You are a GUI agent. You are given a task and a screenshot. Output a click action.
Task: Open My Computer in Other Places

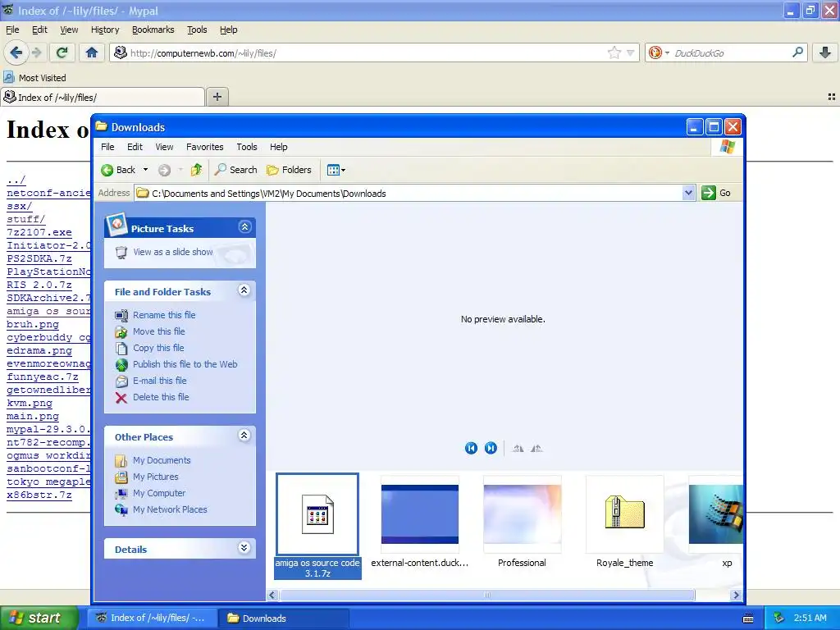pos(158,493)
